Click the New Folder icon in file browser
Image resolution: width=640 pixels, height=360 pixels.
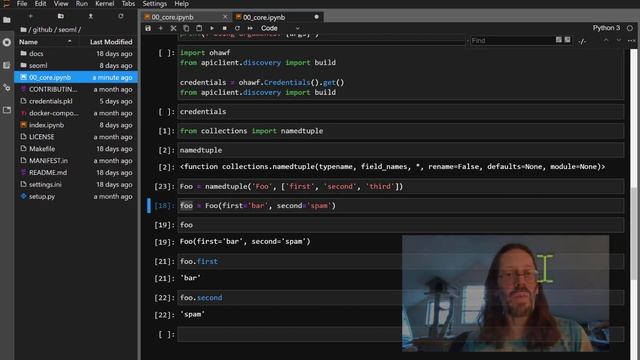coord(61,16)
